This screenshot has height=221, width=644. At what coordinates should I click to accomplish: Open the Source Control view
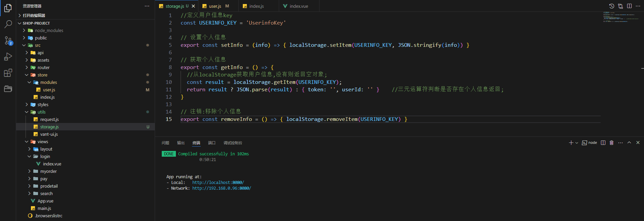tap(8, 40)
